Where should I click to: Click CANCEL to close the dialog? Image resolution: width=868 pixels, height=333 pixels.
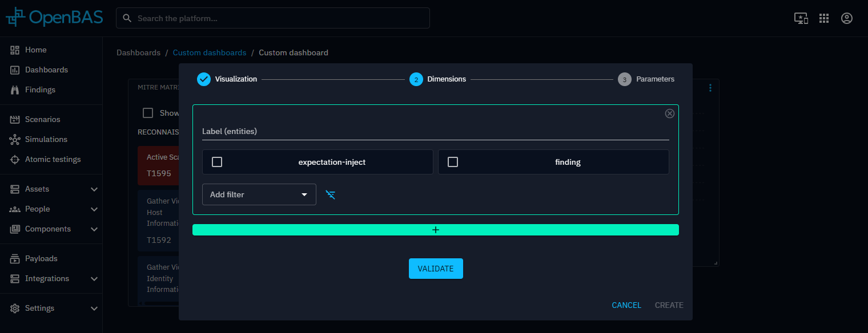626,305
